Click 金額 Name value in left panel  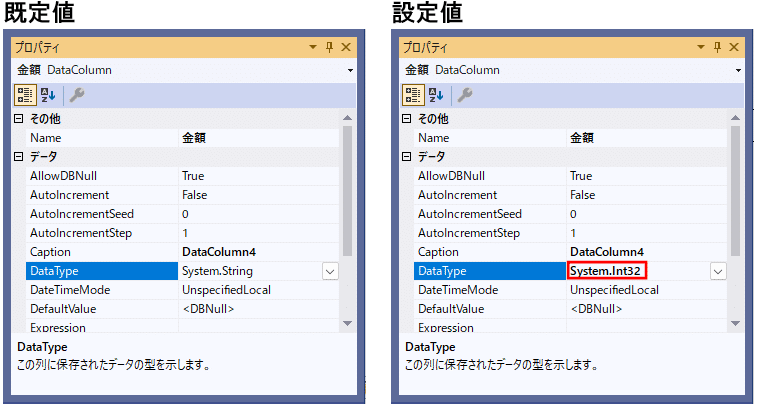coord(194,138)
